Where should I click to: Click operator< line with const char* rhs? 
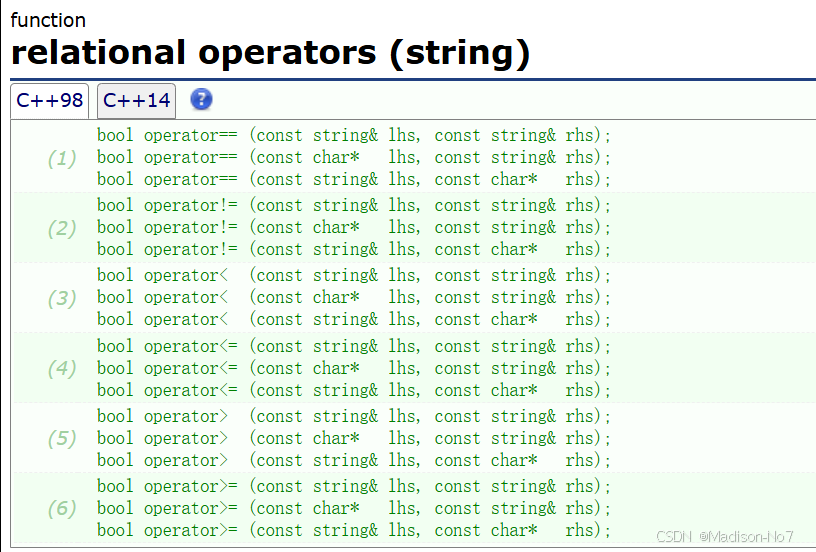click(x=354, y=319)
